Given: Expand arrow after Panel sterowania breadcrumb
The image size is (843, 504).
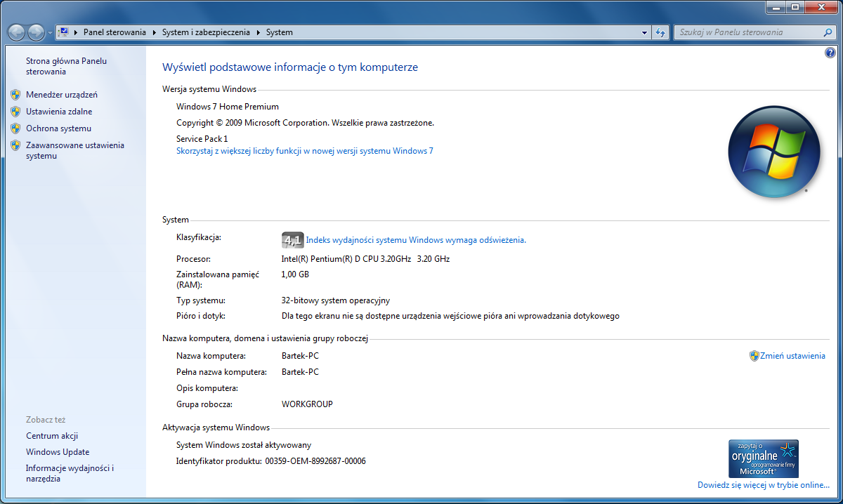Looking at the screenshot, I should click(154, 32).
